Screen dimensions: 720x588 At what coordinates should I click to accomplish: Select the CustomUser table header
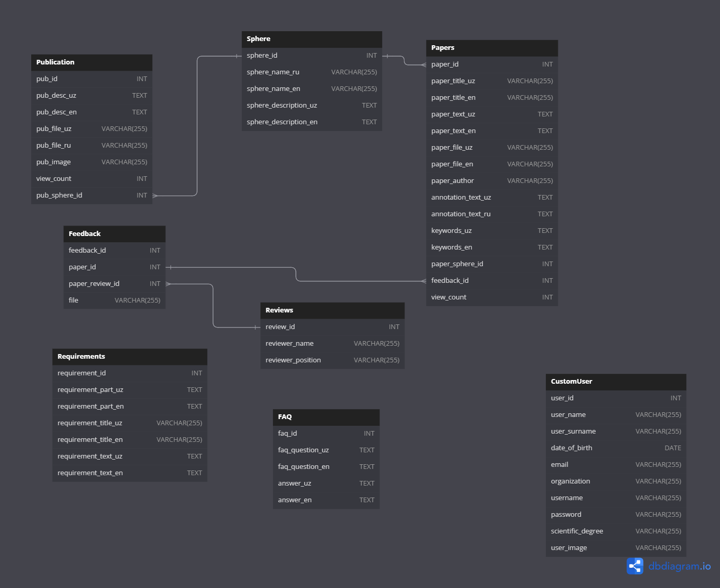tap(616, 382)
